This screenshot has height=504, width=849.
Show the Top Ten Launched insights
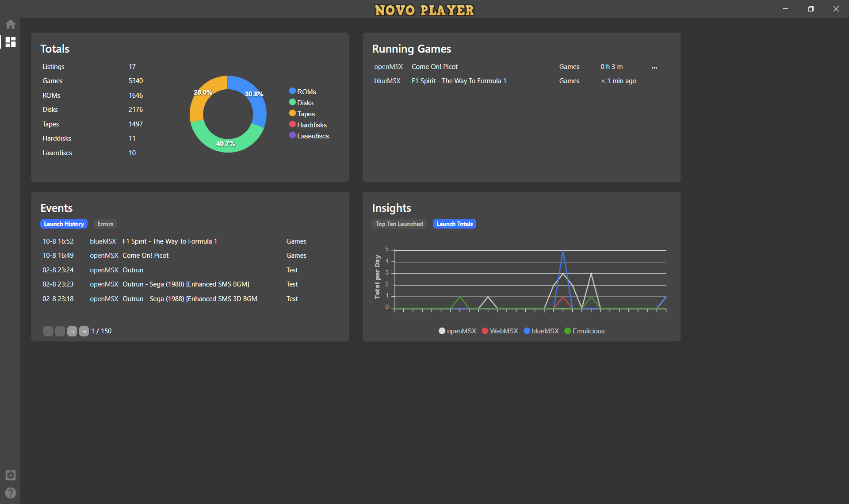(x=399, y=224)
